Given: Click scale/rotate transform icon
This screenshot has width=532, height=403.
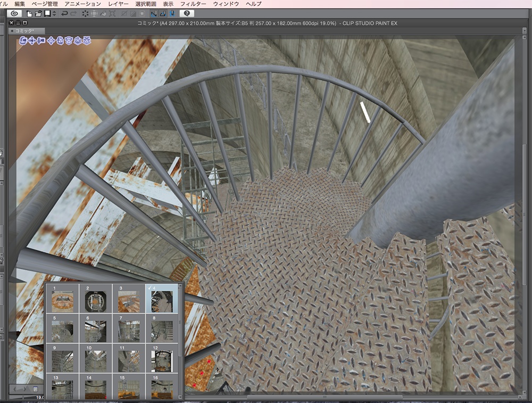Looking at the screenshot, I should pyautogui.click(x=112, y=14).
